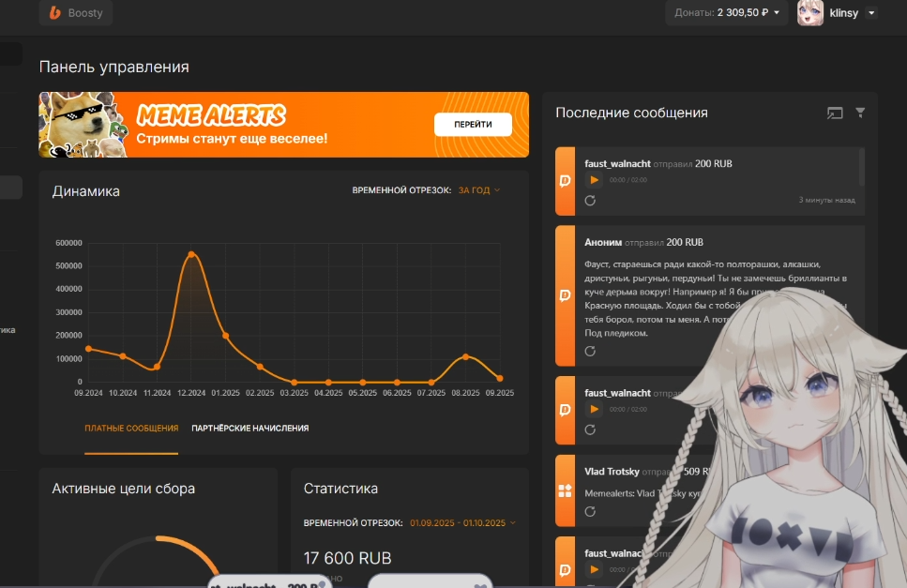Screen dimensions: 907x588
Task: Replay the Аноним 200 RUB alert
Action: pyautogui.click(x=590, y=351)
